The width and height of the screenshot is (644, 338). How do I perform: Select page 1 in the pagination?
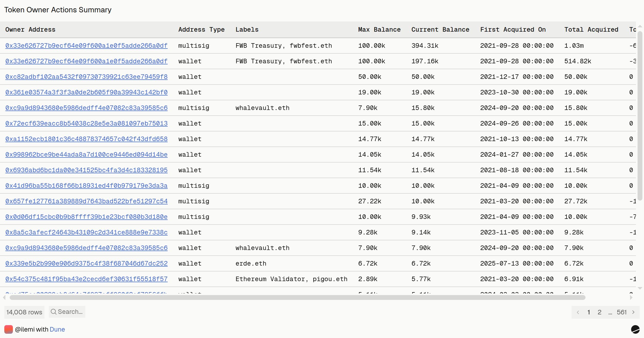tap(588, 312)
